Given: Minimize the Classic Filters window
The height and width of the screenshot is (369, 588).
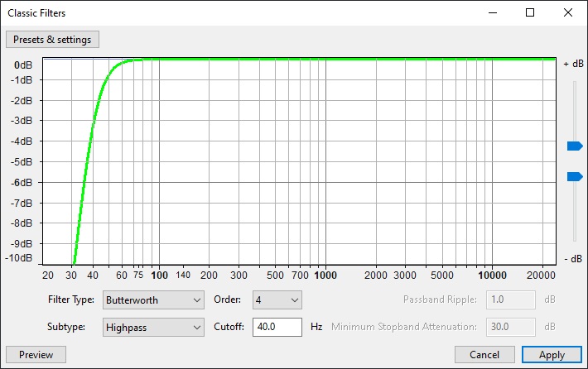Looking at the screenshot, I should click(x=493, y=12).
